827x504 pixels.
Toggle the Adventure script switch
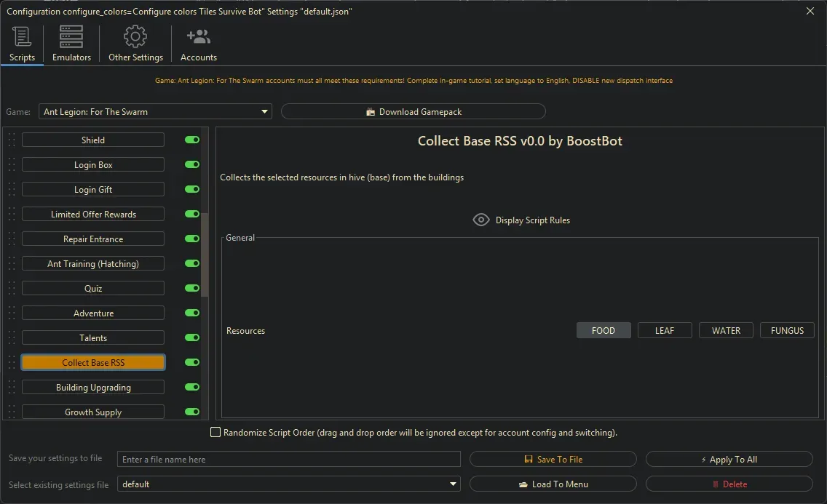192,313
